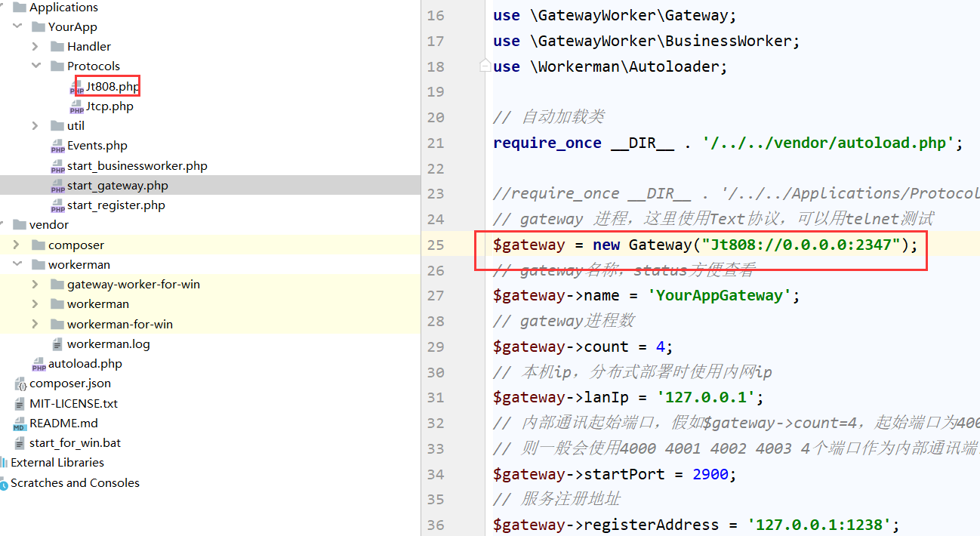The image size is (980, 536).
Task: Click the Jt808.php file icon
Action: 76,87
